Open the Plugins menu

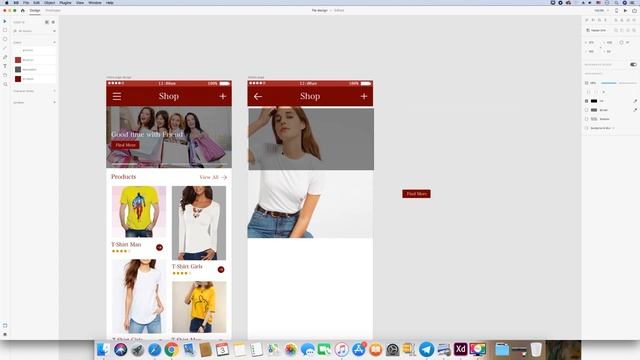(x=65, y=2)
